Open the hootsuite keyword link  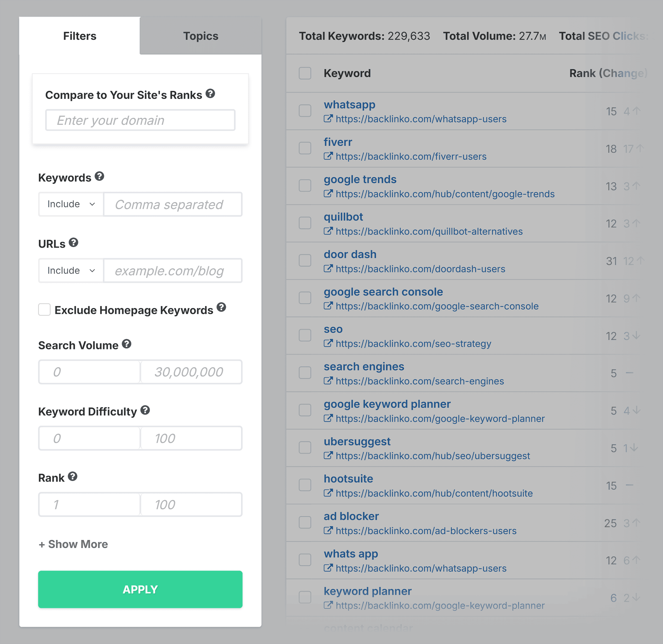point(348,479)
